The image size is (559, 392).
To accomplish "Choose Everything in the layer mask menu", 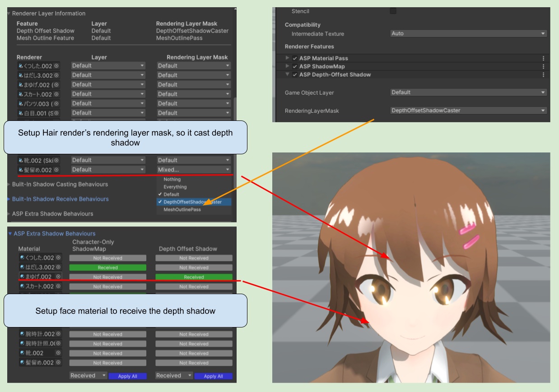I will click(175, 187).
